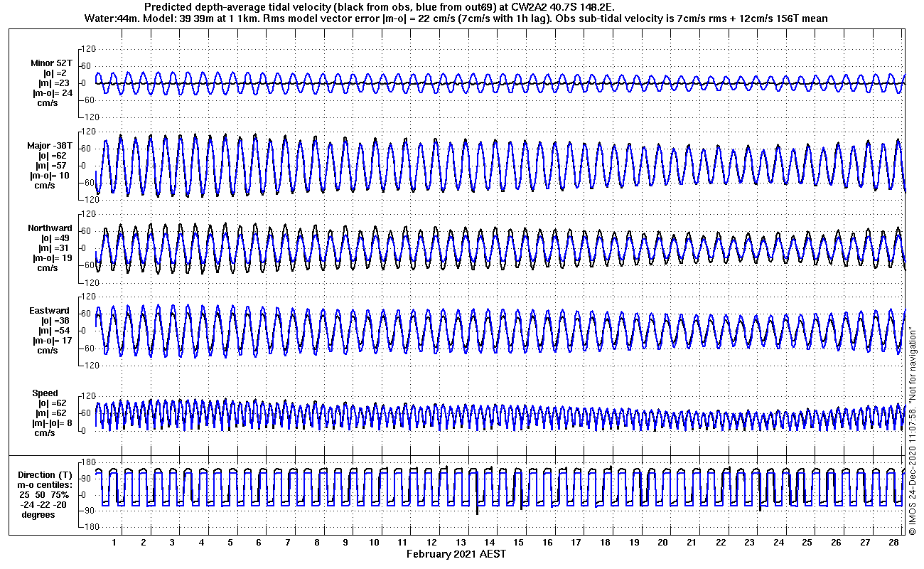
Task: Select the 'Northward' panel label
Action: click(50, 228)
